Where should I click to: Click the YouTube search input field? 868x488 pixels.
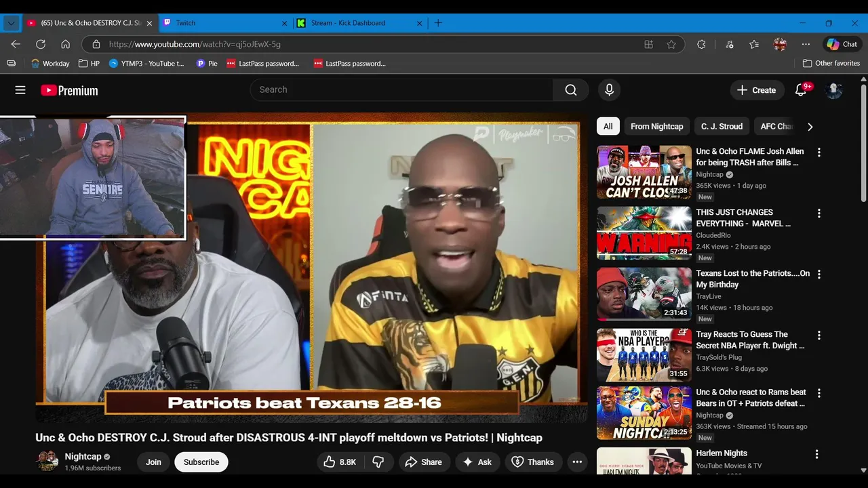coord(401,90)
